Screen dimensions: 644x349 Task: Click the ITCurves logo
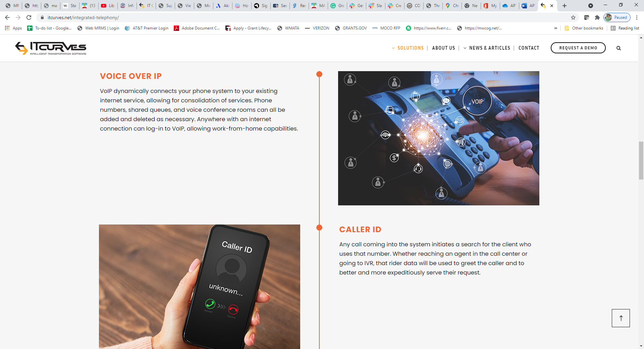click(51, 48)
